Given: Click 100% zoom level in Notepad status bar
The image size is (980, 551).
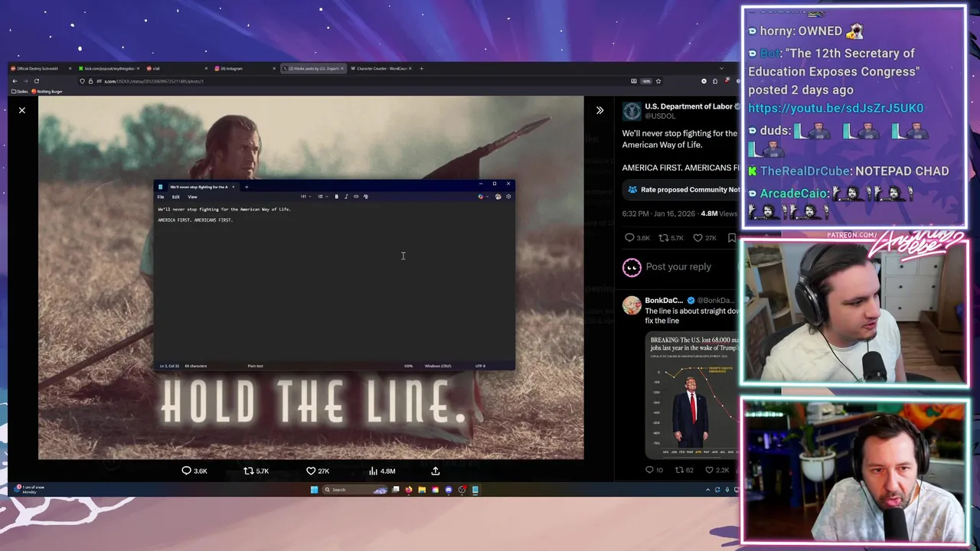Looking at the screenshot, I should click(x=408, y=366).
